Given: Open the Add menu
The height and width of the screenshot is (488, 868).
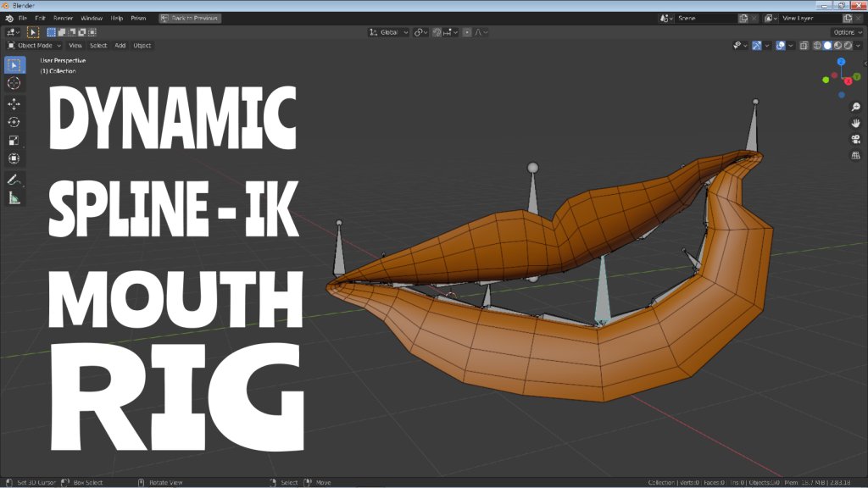Looking at the screenshot, I should click(x=119, y=45).
